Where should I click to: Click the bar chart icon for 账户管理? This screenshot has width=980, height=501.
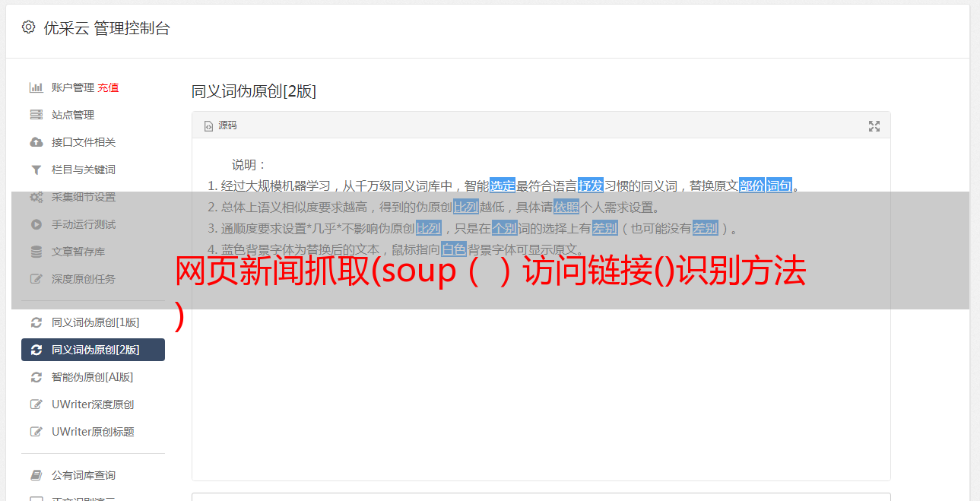[36, 87]
